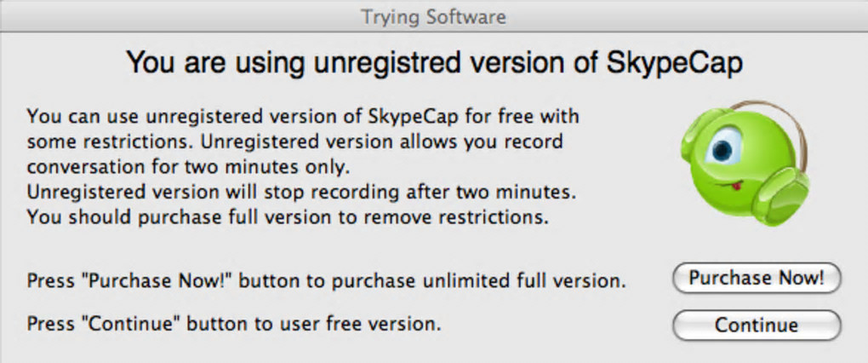Click the Trying Software window title
This screenshot has width=868, height=363.
coord(433,15)
